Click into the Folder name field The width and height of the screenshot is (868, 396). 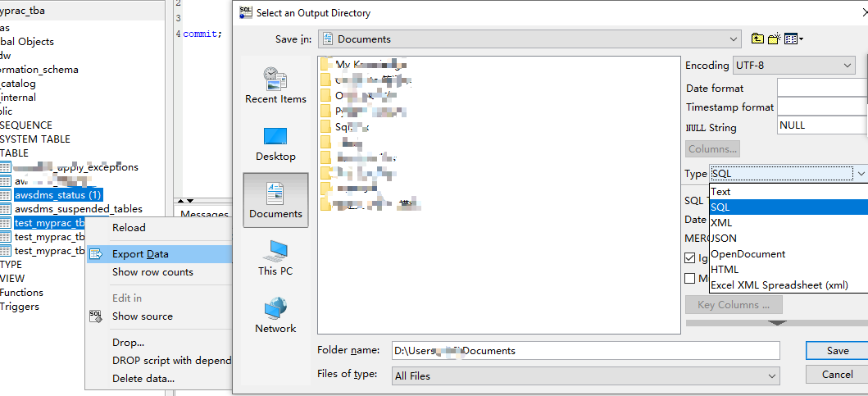pyautogui.click(x=584, y=350)
